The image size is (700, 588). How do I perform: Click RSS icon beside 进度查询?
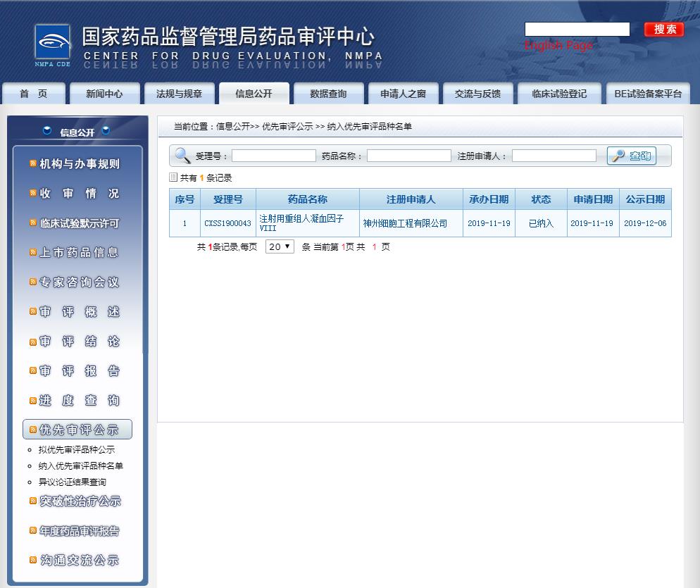pos(32,401)
